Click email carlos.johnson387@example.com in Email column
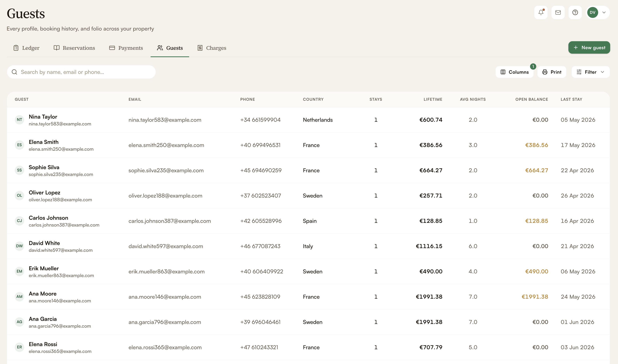 point(170,221)
